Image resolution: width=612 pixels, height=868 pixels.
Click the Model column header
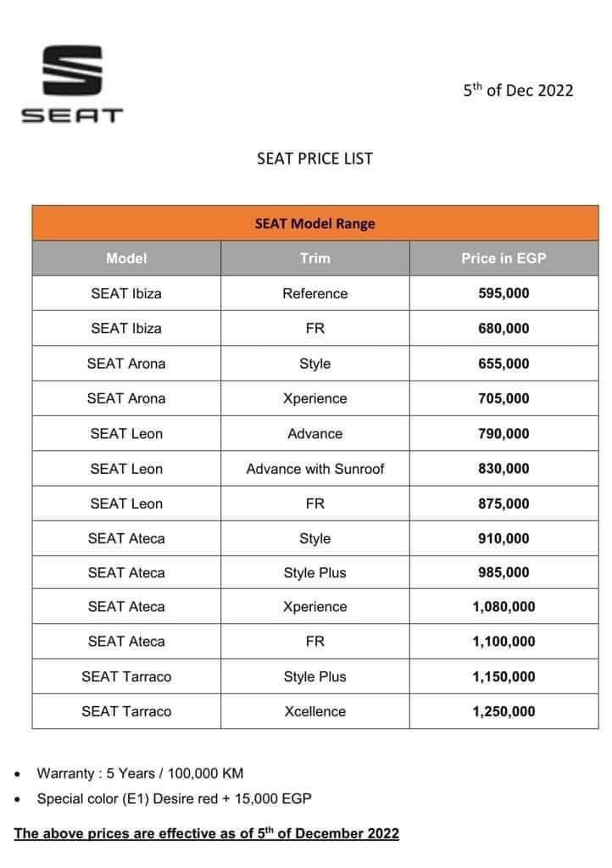tap(126, 259)
